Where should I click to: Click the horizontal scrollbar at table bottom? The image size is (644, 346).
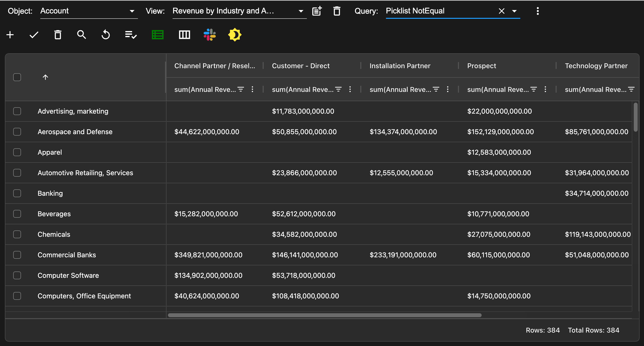coord(324,315)
